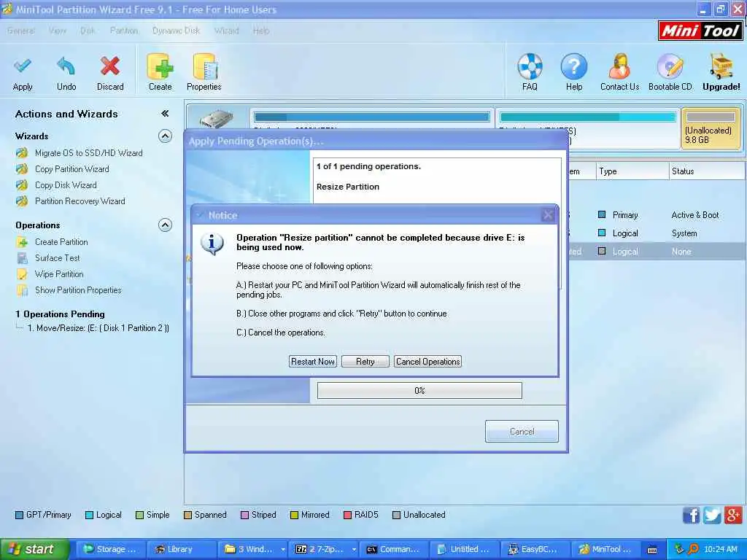This screenshot has width=747, height=560.
Task: Click the Bootable CD icon
Action: 670,66
